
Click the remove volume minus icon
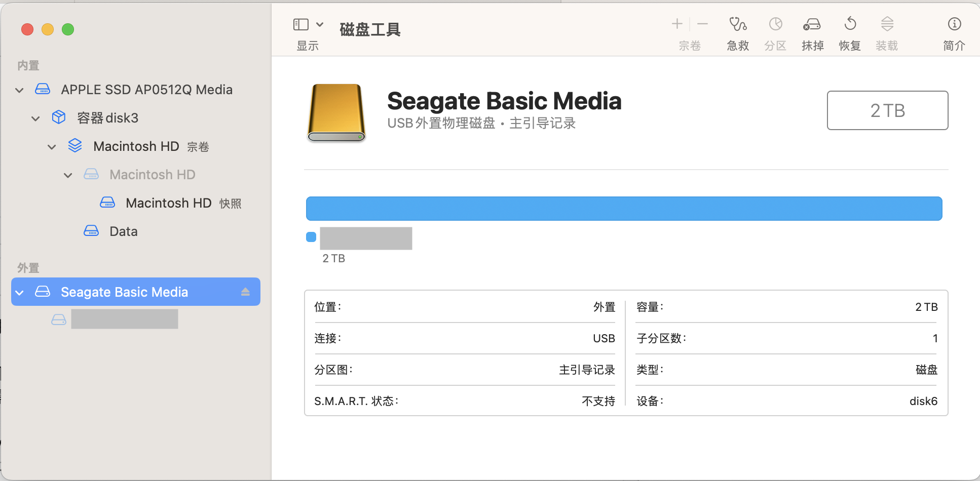coord(702,24)
